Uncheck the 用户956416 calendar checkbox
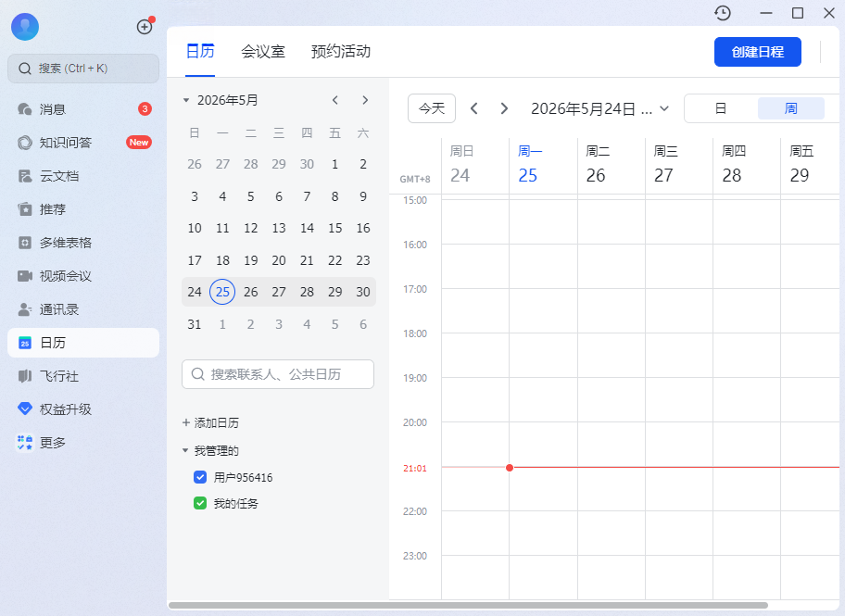This screenshot has height=616, width=845. click(x=200, y=477)
